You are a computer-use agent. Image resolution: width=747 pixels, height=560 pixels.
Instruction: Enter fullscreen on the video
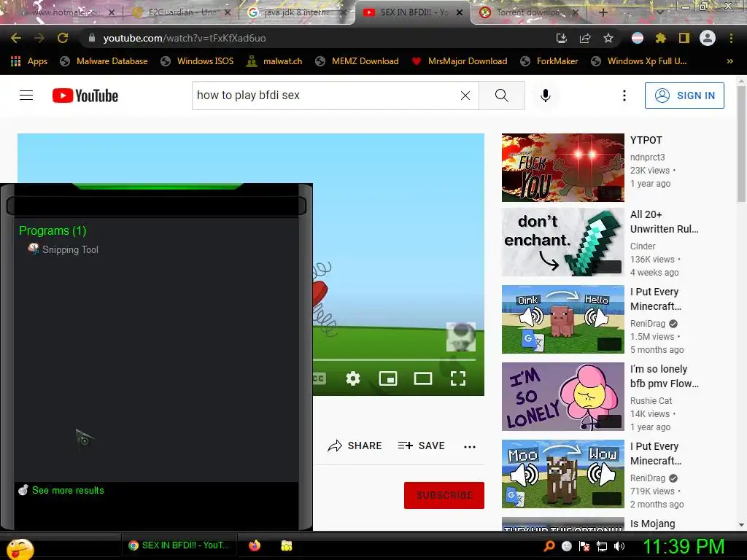point(458,378)
